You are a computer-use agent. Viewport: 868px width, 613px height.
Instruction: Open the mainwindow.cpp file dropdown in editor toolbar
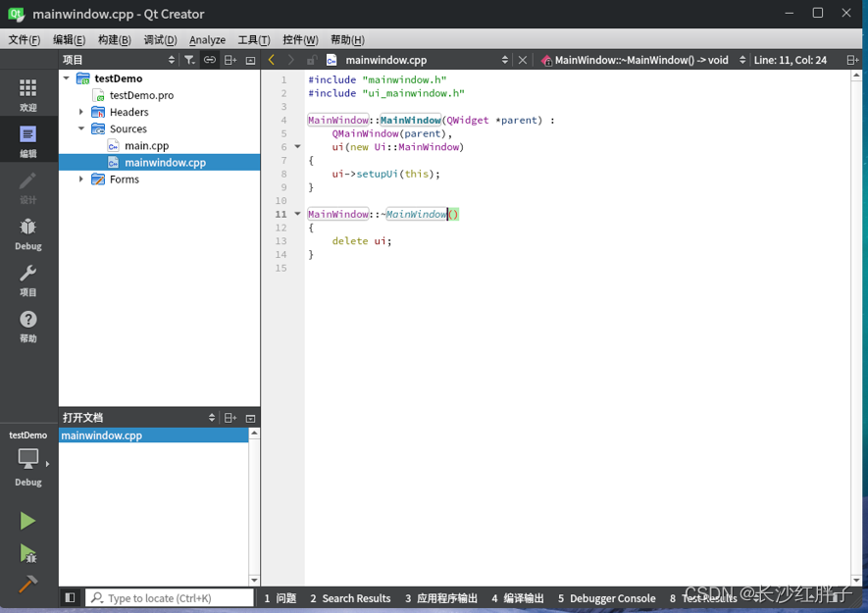pos(418,60)
